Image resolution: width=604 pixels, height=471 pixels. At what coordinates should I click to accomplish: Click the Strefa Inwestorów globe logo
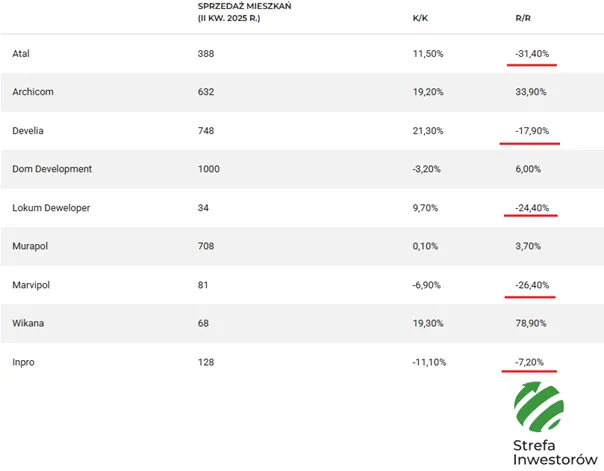click(539, 407)
